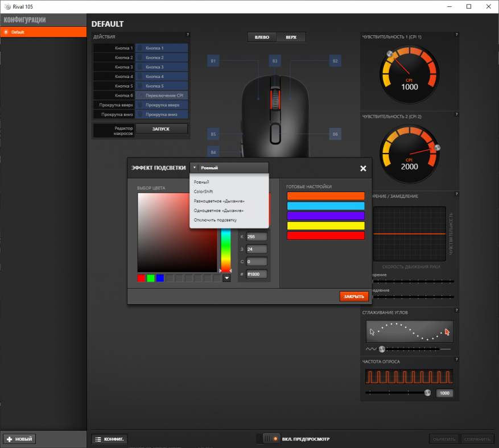499x448 pixels.
Task: Click the B4 side button marker
Action: pos(213,152)
